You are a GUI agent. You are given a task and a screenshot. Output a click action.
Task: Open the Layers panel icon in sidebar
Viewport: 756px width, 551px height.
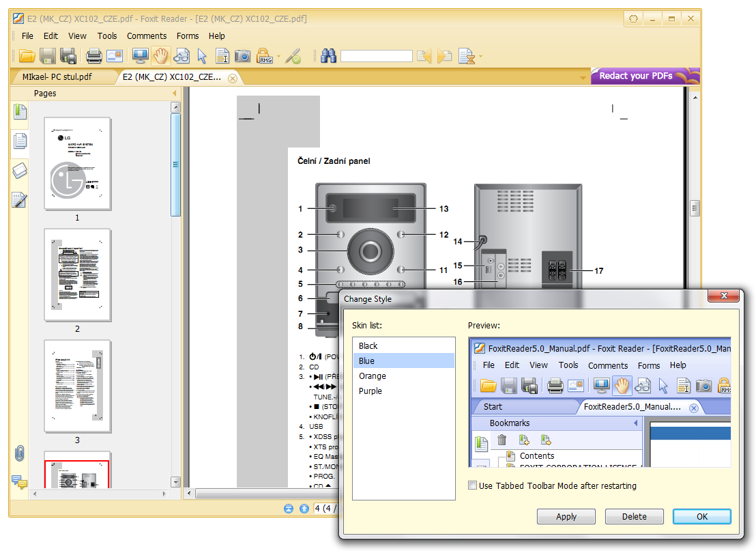pyautogui.click(x=20, y=171)
